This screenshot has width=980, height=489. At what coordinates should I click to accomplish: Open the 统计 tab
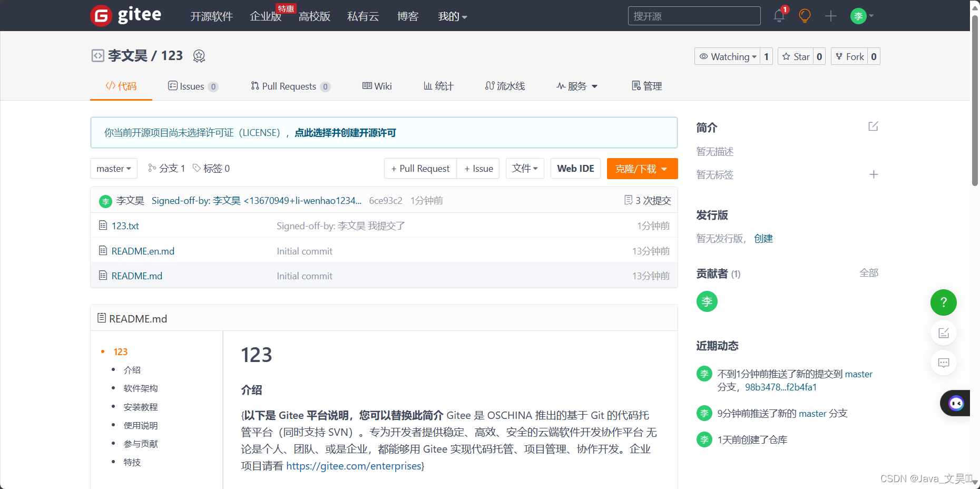(x=439, y=86)
